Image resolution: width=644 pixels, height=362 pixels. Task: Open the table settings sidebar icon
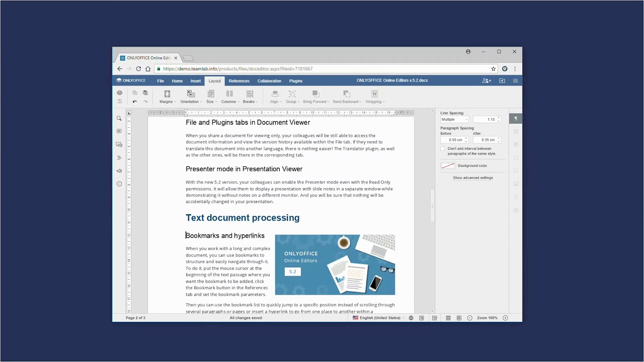click(x=516, y=132)
